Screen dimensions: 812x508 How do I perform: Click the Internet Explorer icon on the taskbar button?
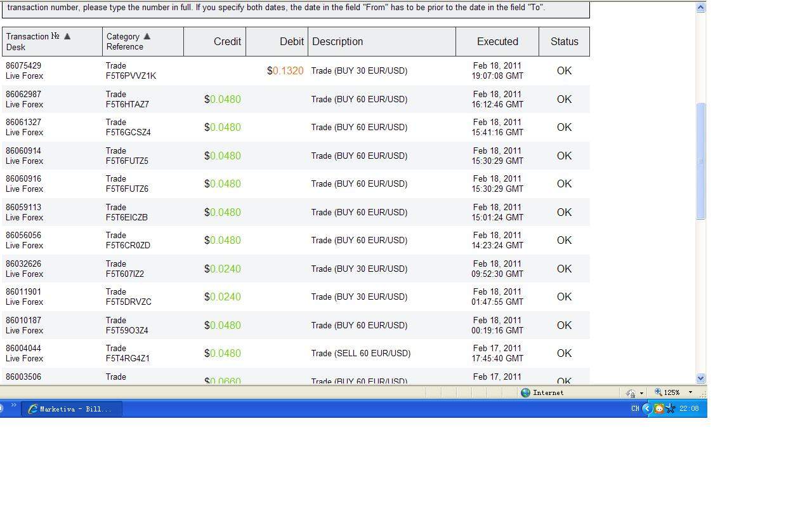point(33,409)
